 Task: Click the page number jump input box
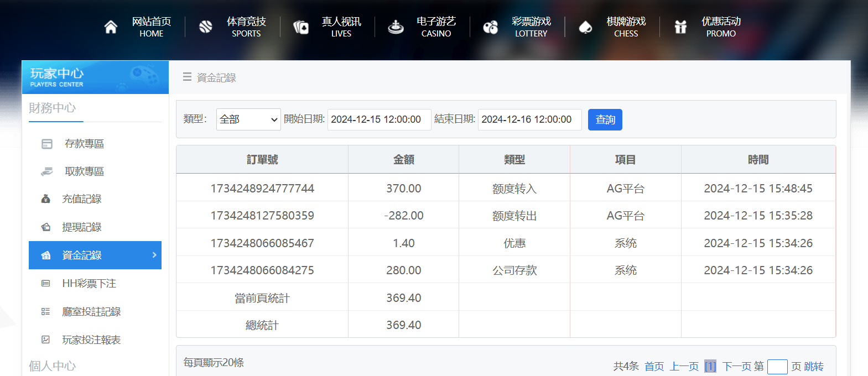pos(777,367)
